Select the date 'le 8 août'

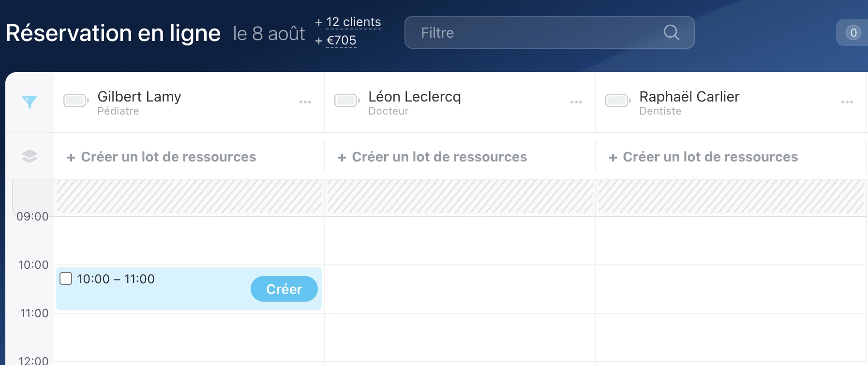pos(269,33)
